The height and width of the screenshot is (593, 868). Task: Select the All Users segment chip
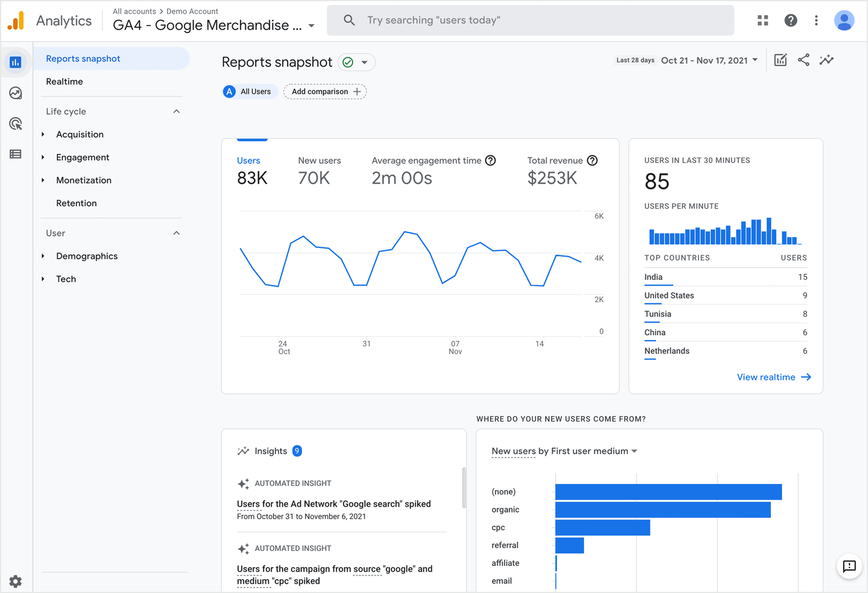[249, 91]
